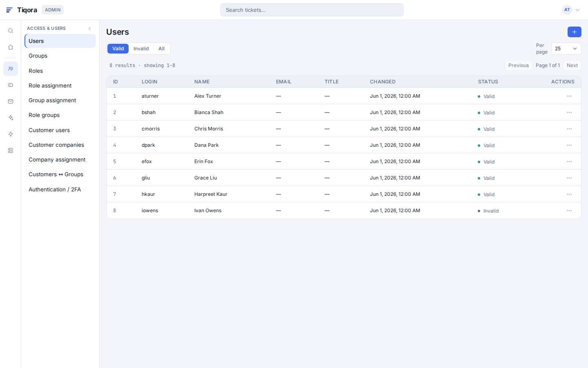The image size is (588, 368).
Task: Open actions menu for dpark row
Action: click(x=569, y=145)
